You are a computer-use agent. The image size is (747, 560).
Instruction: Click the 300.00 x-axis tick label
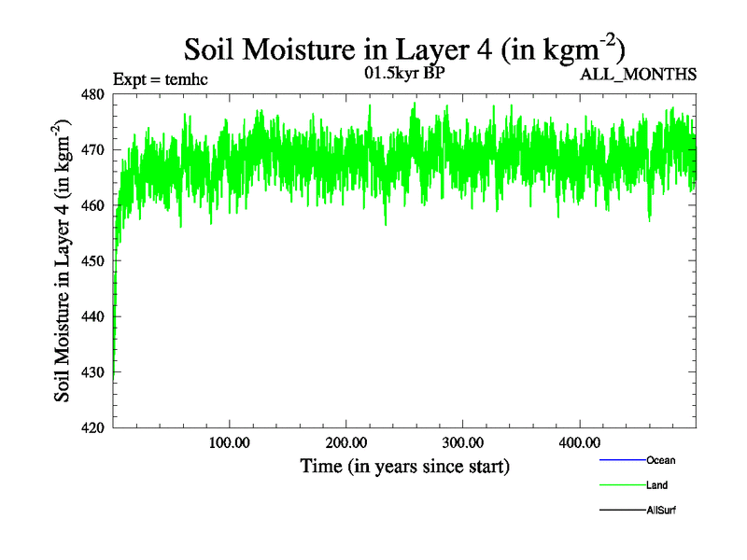462,442
